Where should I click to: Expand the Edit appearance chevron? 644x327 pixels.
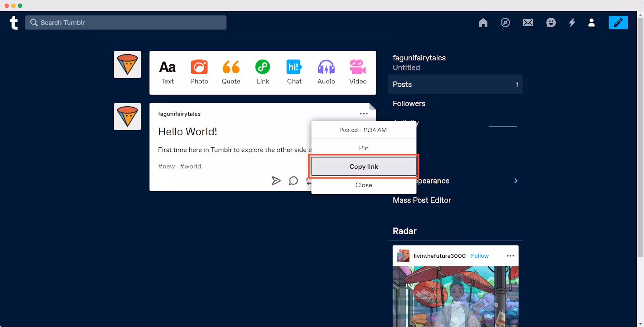pyautogui.click(x=516, y=181)
